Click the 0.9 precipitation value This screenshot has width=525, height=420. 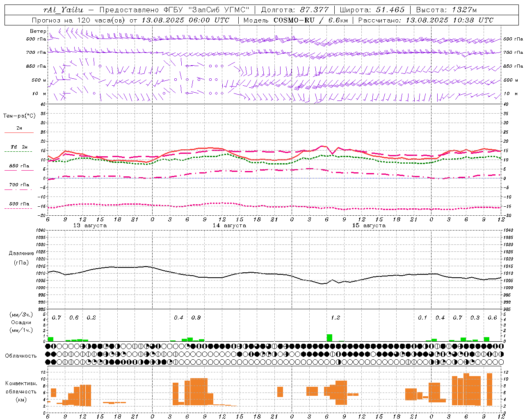pyautogui.click(x=196, y=318)
